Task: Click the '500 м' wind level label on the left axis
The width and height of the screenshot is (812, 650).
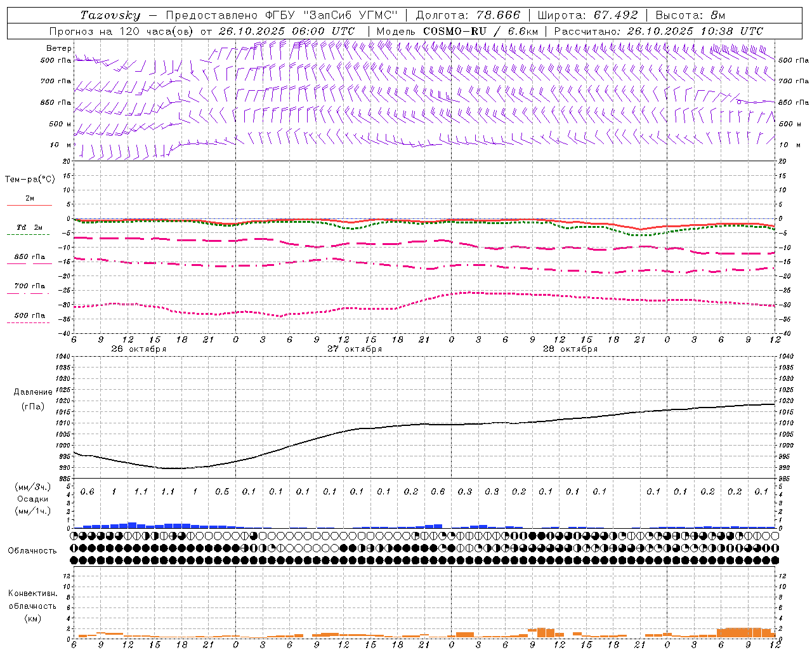Action: [60, 124]
